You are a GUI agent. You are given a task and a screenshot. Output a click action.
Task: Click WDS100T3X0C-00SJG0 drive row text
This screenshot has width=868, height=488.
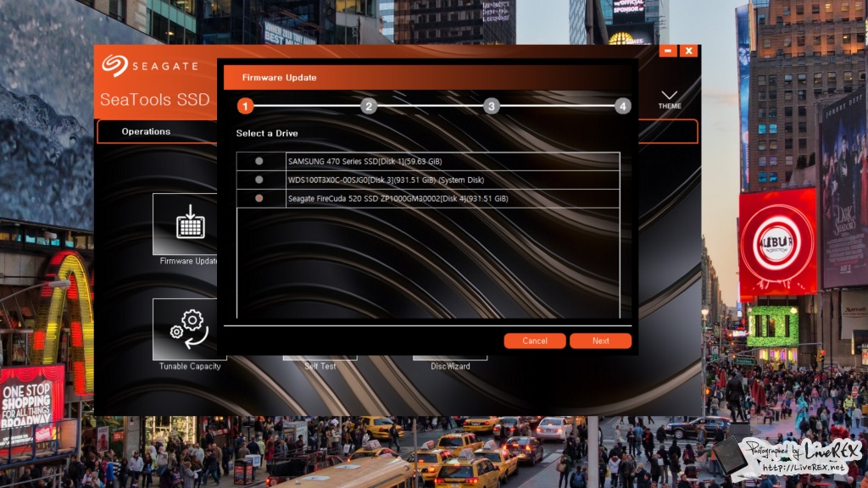click(386, 180)
